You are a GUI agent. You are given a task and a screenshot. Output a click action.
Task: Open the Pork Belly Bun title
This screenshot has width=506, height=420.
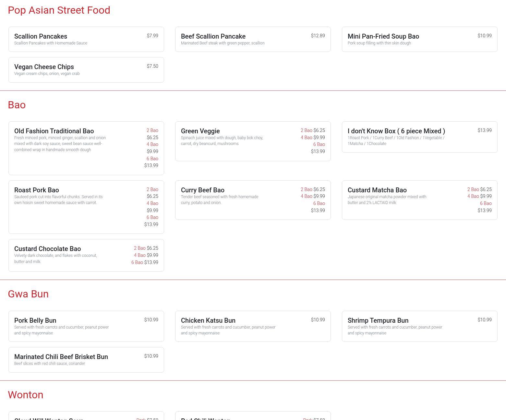tap(35, 320)
